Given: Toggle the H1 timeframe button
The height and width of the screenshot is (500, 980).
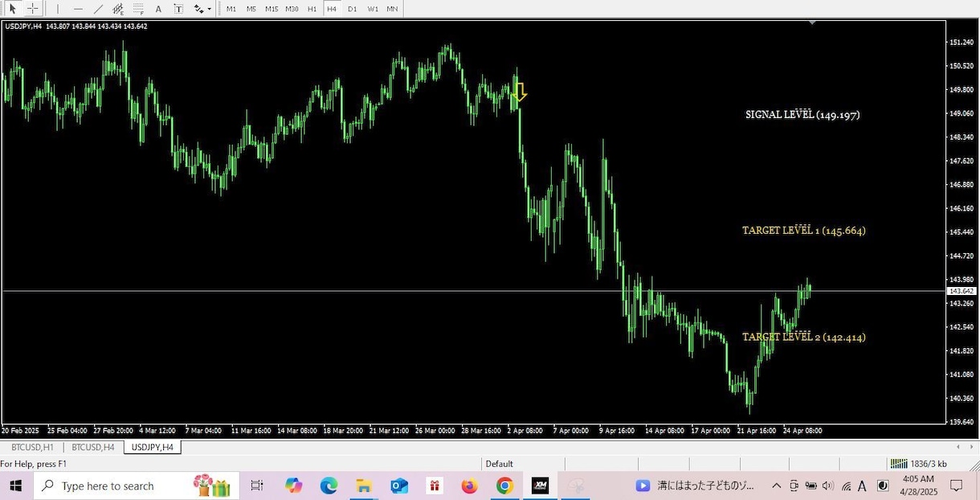Looking at the screenshot, I should (x=312, y=9).
